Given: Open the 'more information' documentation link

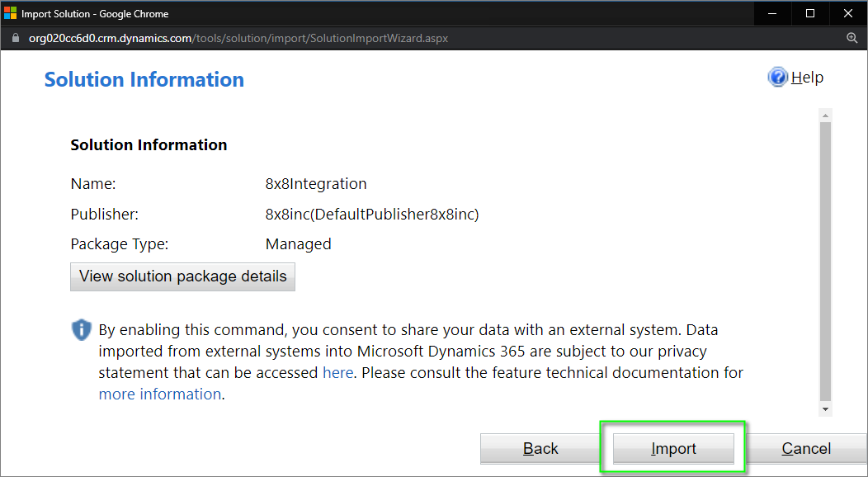Looking at the screenshot, I should 160,394.
